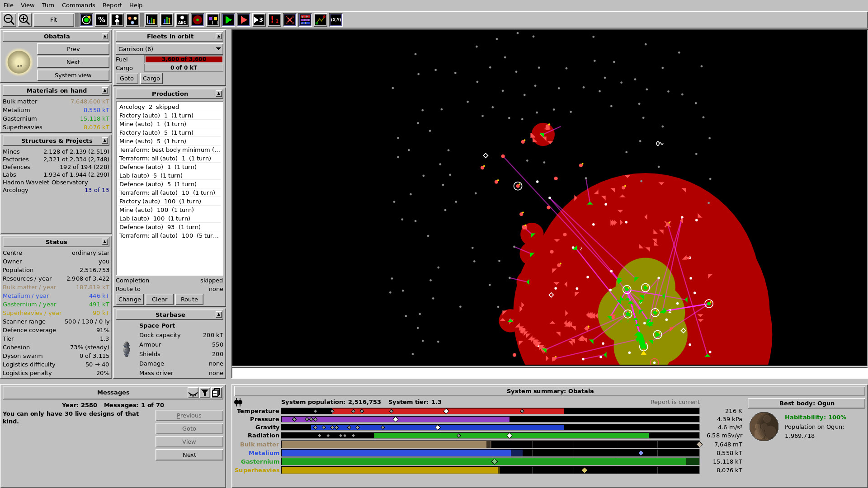The width and height of the screenshot is (868, 488).
Task: Click the purple and yellow flags icon
Action: [x=213, y=20]
